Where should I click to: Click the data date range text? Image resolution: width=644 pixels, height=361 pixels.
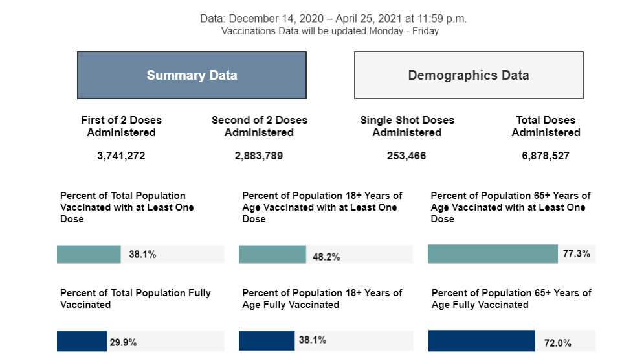coord(333,19)
